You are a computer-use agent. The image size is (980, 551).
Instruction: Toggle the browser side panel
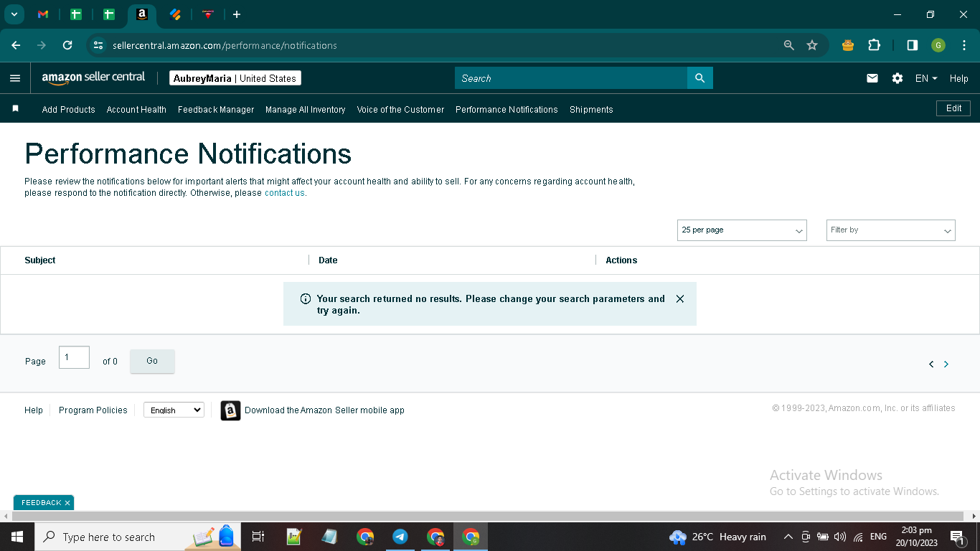point(912,45)
